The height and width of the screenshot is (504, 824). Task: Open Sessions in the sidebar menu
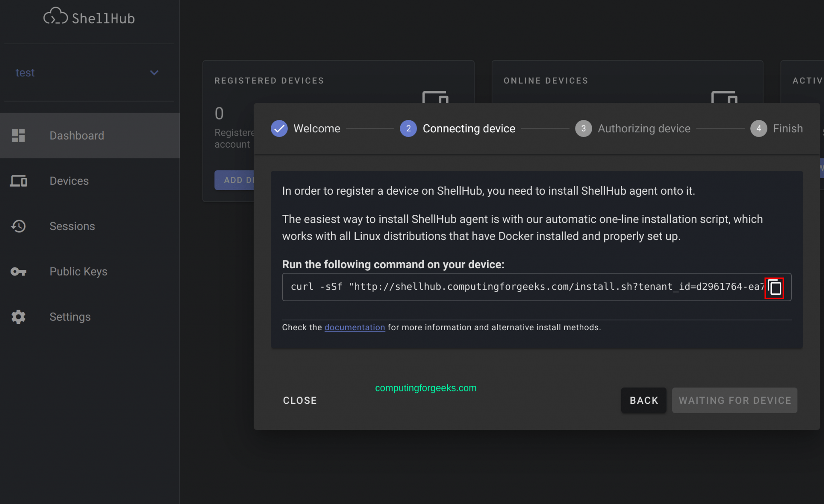click(x=72, y=226)
